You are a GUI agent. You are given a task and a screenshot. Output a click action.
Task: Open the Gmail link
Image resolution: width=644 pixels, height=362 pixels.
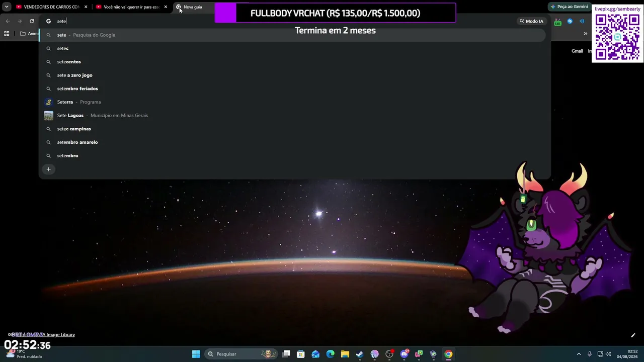point(577,51)
